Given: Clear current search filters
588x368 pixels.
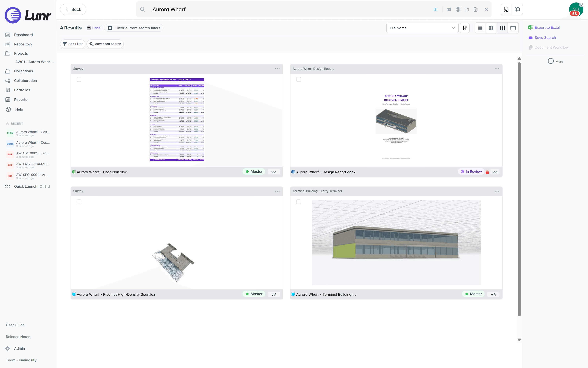Looking at the screenshot, I should [134, 28].
